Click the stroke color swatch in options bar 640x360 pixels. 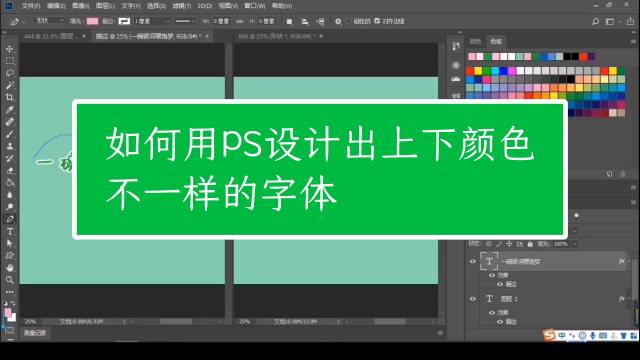pyautogui.click(x=124, y=21)
